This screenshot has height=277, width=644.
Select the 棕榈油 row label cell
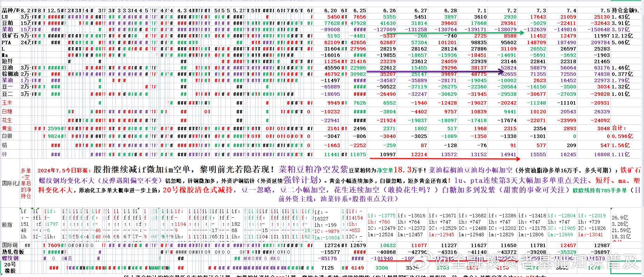click(x=11, y=74)
